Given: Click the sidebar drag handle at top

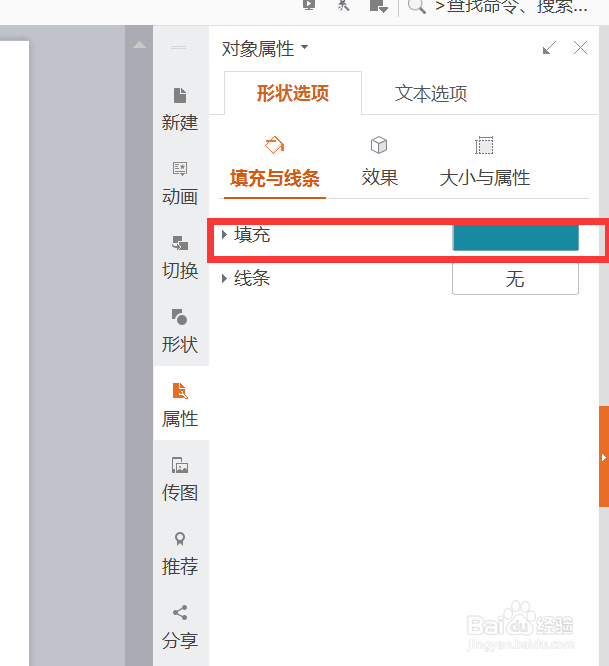Looking at the screenshot, I should pos(178,47).
